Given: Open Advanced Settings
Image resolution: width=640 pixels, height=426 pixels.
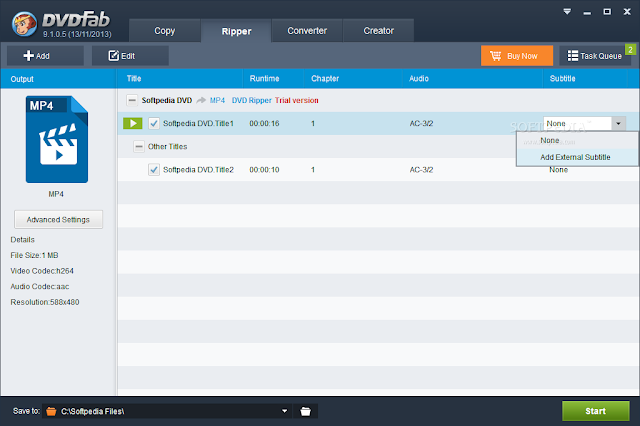Looking at the screenshot, I should pos(58,220).
